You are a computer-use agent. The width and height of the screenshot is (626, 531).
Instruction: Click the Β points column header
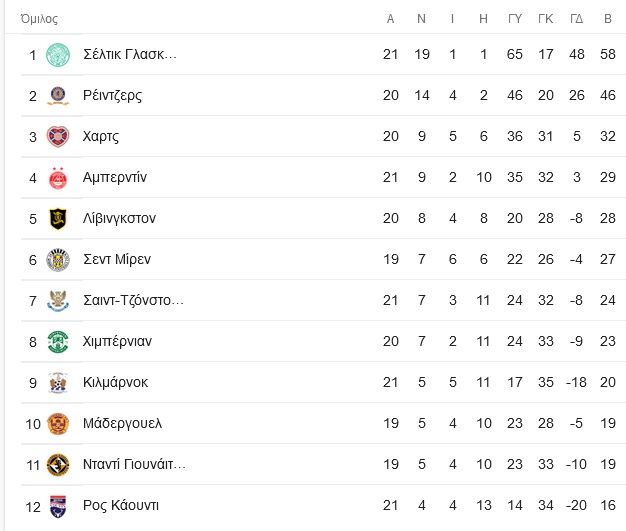coord(608,19)
